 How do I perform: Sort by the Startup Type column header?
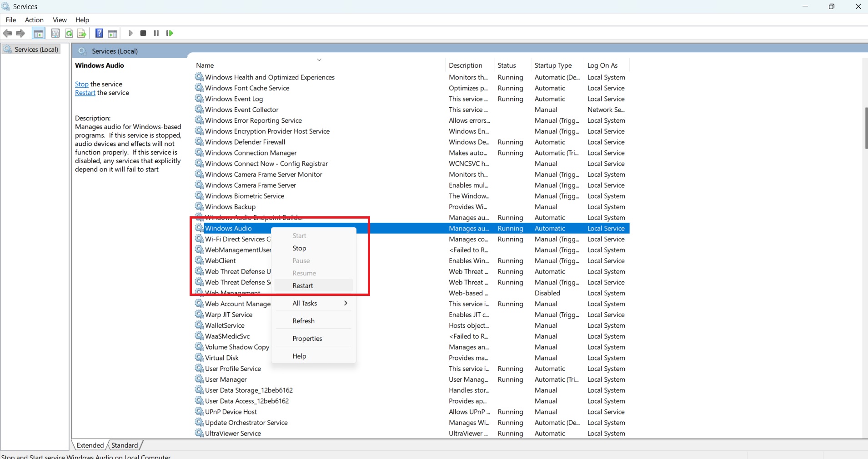click(553, 65)
